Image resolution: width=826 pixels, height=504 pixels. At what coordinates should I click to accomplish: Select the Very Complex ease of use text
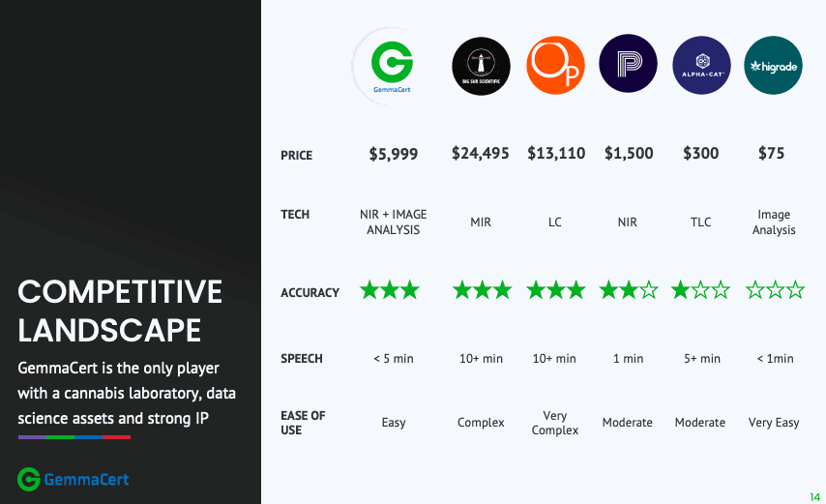click(555, 423)
